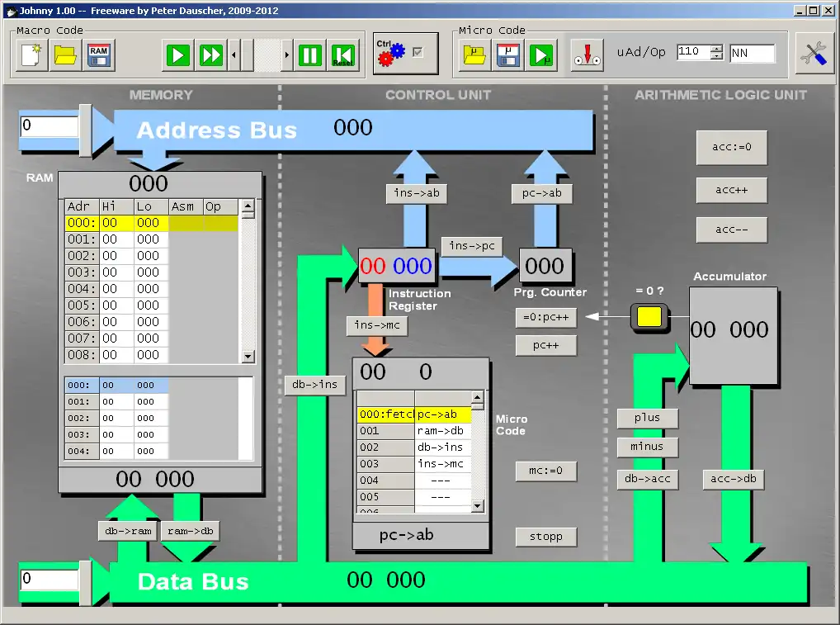Viewport: 840px width, 625px height.
Task: Click inside the NN opcode field
Action: coord(751,51)
